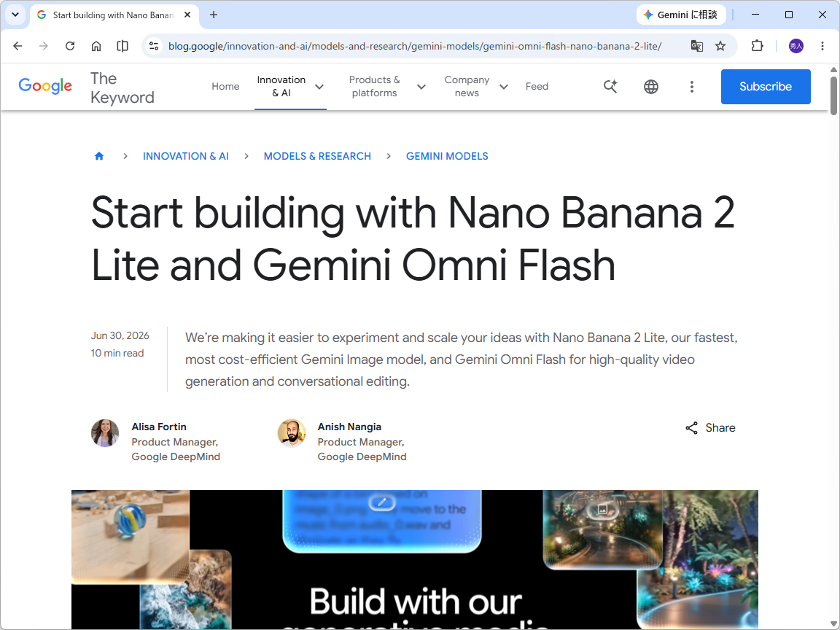Expand the Innovation & AI chevron

tap(319, 87)
